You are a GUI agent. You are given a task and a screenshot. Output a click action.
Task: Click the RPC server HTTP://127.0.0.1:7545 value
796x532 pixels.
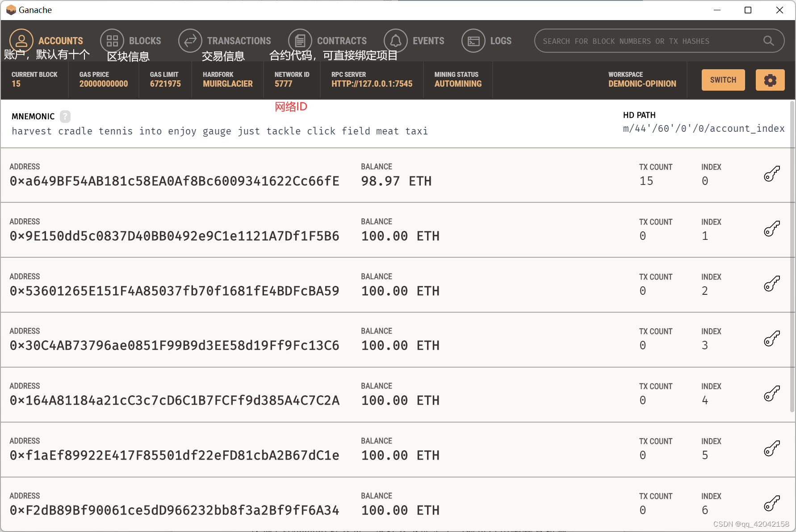[x=372, y=84]
